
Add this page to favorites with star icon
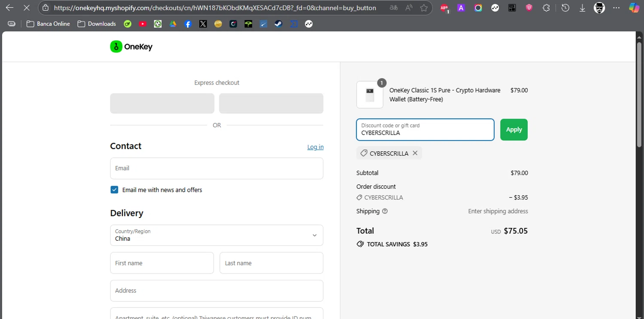[x=424, y=8]
